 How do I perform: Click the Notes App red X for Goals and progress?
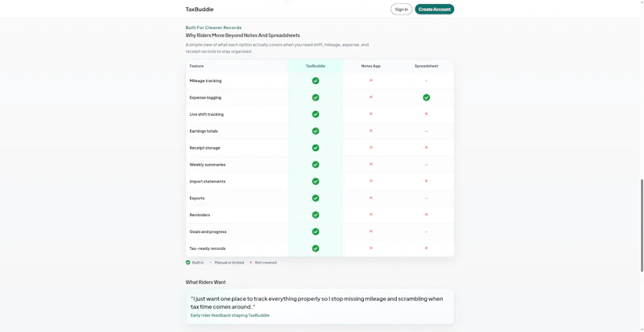[371, 232]
